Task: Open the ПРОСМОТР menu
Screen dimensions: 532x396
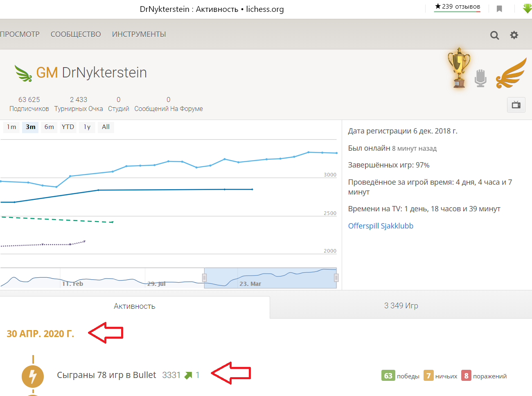Action: pos(20,34)
